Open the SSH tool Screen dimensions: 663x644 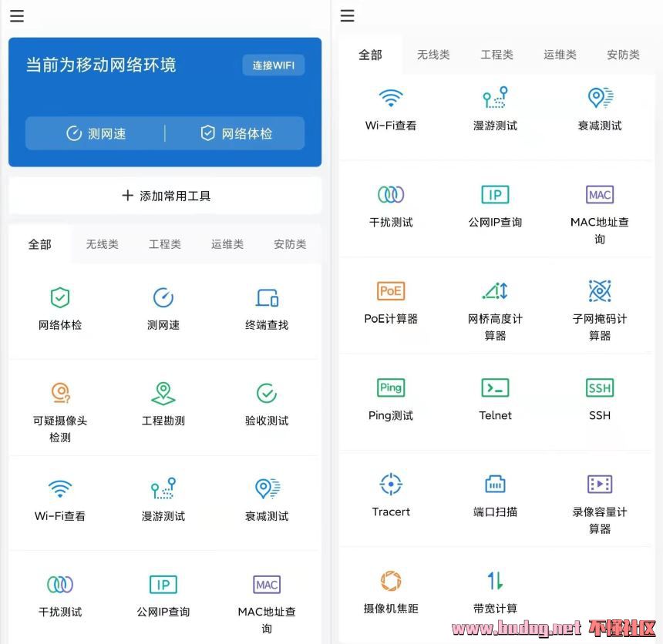pyautogui.click(x=599, y=399)
